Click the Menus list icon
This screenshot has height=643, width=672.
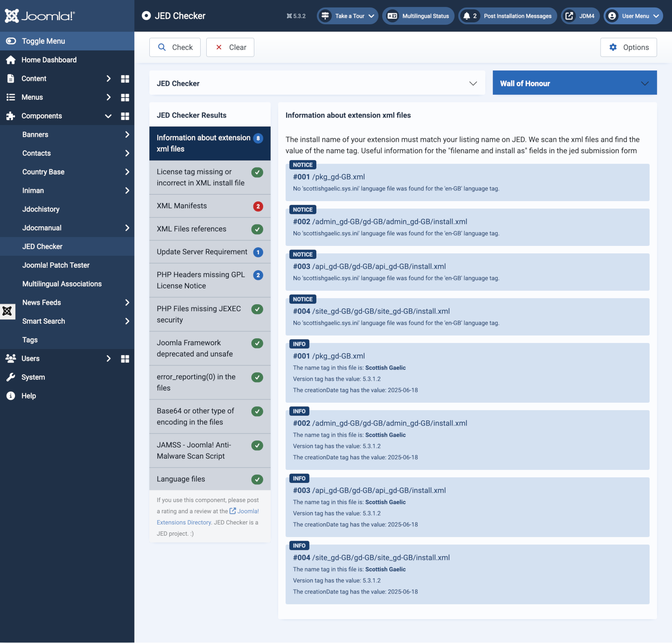11,97
